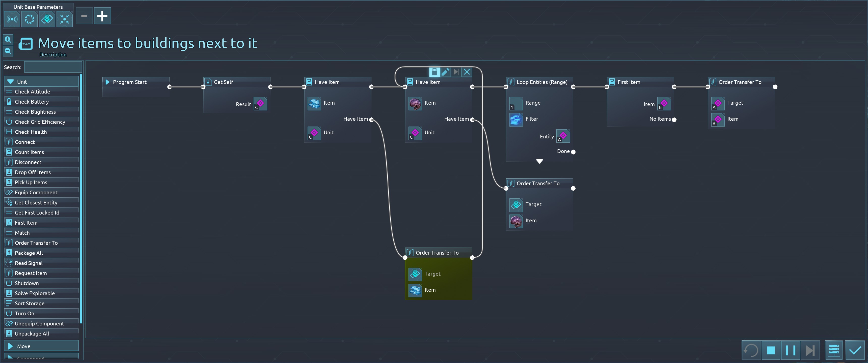Confirm behavior with checkmark button
The height and width of the screenshot is (363, 868).
(855, 350)
